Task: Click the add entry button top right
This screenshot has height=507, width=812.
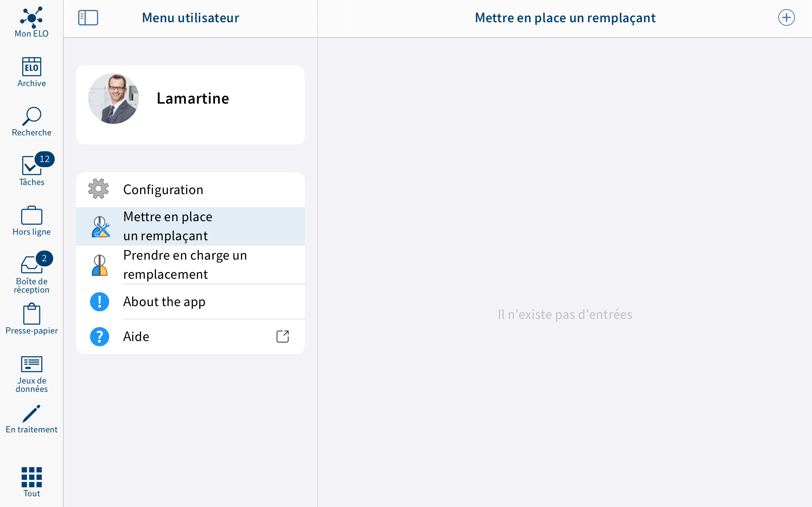Action: click(786, 17)
